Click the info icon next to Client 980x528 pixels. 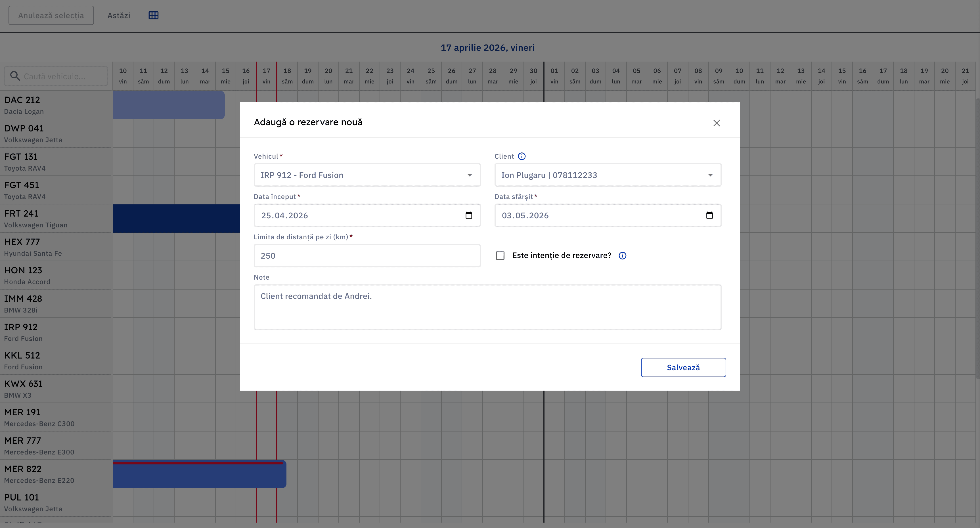[x=522, y=156]
